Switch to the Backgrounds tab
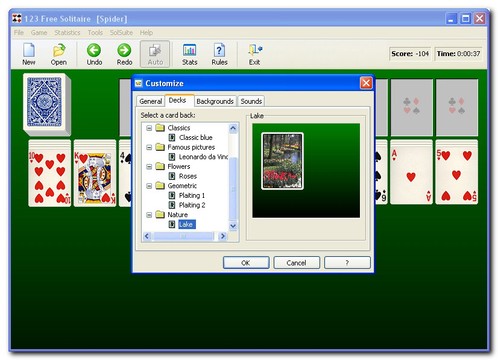The width and height of the screenshot is (498, 360). (x=215, y=101)
